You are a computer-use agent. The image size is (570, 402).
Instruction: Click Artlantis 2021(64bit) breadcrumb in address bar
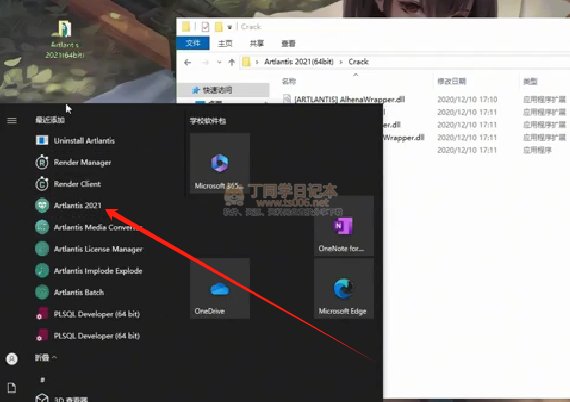(x=299, y=61)
